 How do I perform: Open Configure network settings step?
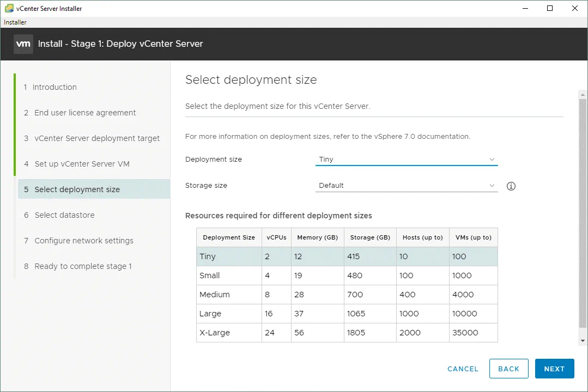coord(83,241)
